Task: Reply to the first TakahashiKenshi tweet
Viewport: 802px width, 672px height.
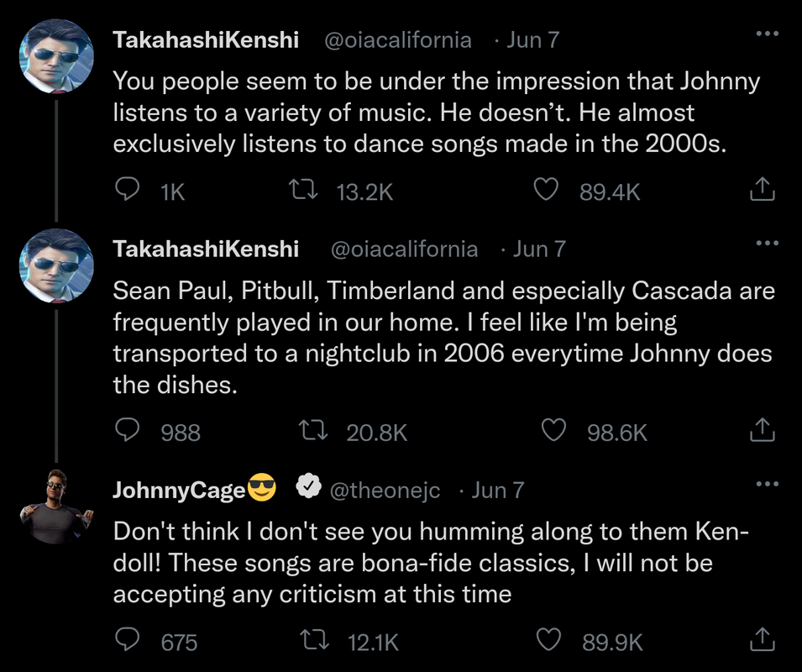Action: point(127,191)
